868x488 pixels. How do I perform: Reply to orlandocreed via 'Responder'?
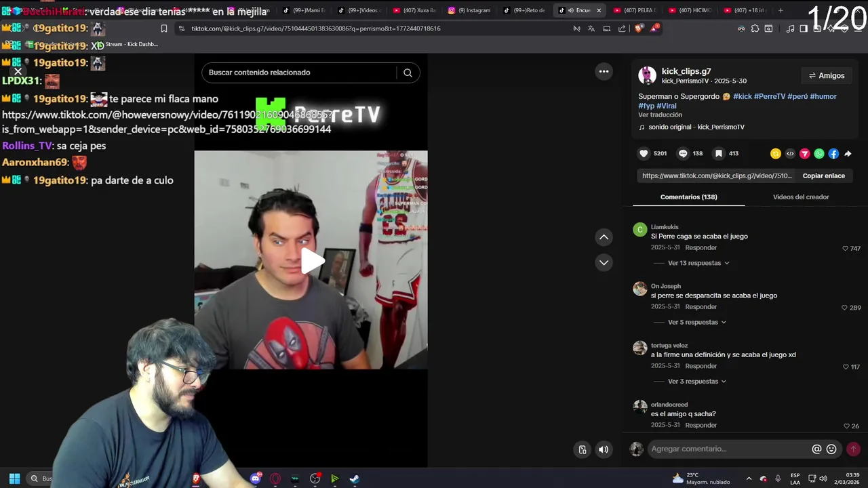701,425
